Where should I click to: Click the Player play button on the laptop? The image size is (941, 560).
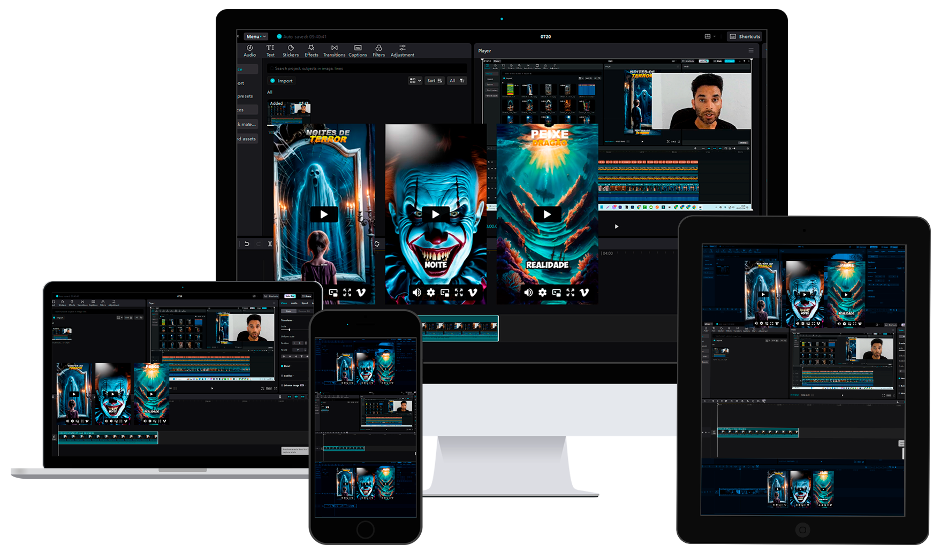point(212,388)
